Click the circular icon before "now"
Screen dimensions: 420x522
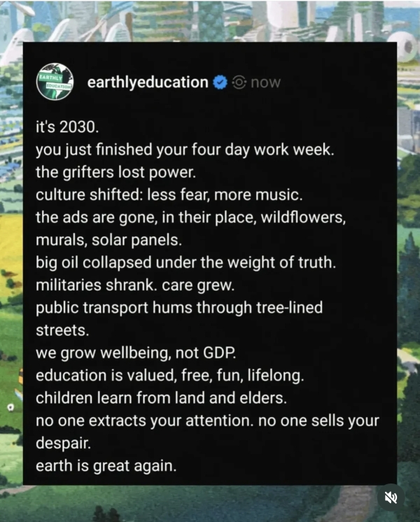(x=239, y=83)
